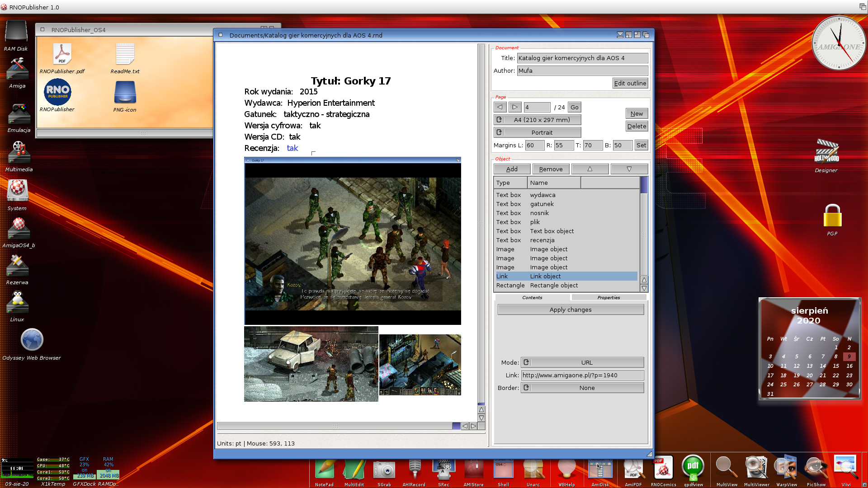Launch AMIStore from the dock
This screenshot has height=488, width=868.
pos(473,469)
